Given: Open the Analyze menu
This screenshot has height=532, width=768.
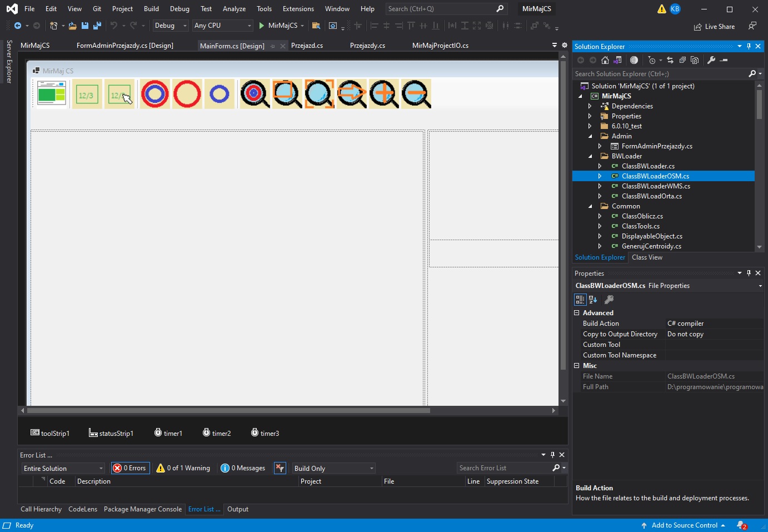Looking at the screenshot, I should (234, 9).
